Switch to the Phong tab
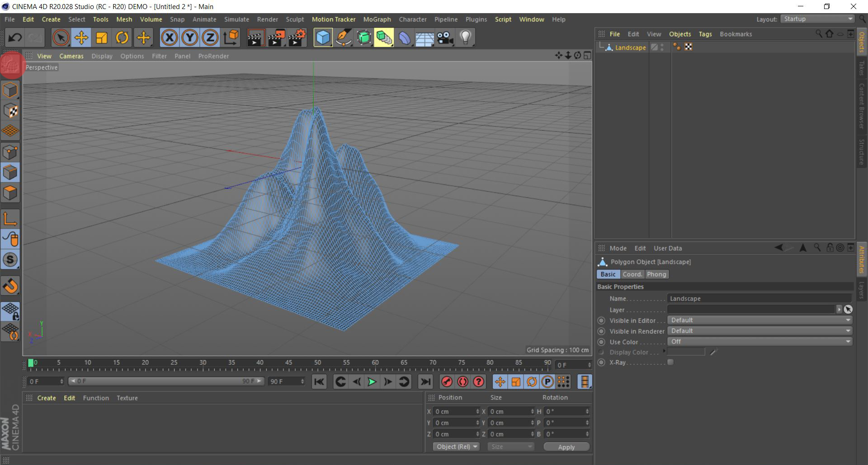This screenshot has height=465, width=868. click(656, 274)
